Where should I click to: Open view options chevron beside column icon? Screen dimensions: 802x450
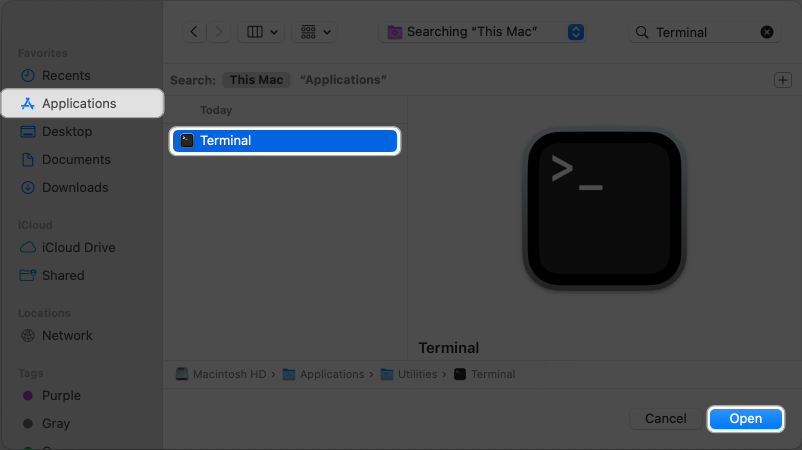pyautogui.click(x=274, y=32)
